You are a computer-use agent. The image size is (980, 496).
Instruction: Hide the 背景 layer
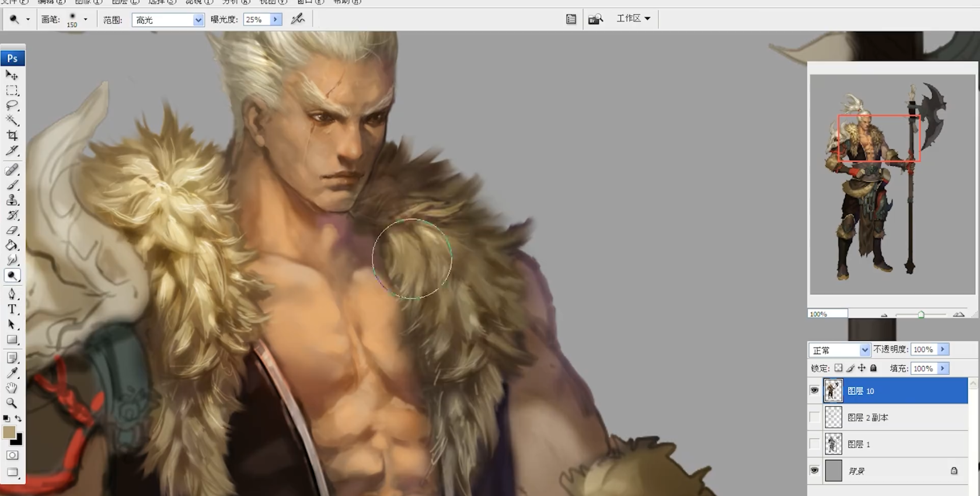coord(814,470)
